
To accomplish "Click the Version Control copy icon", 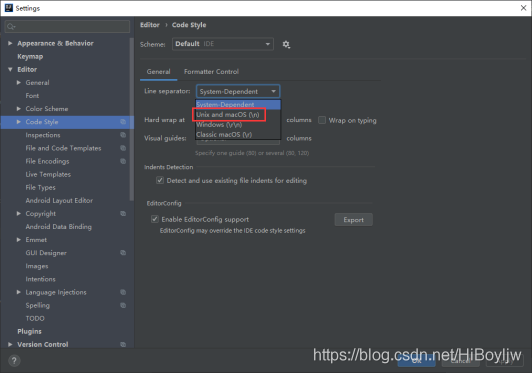I will 123,344.
